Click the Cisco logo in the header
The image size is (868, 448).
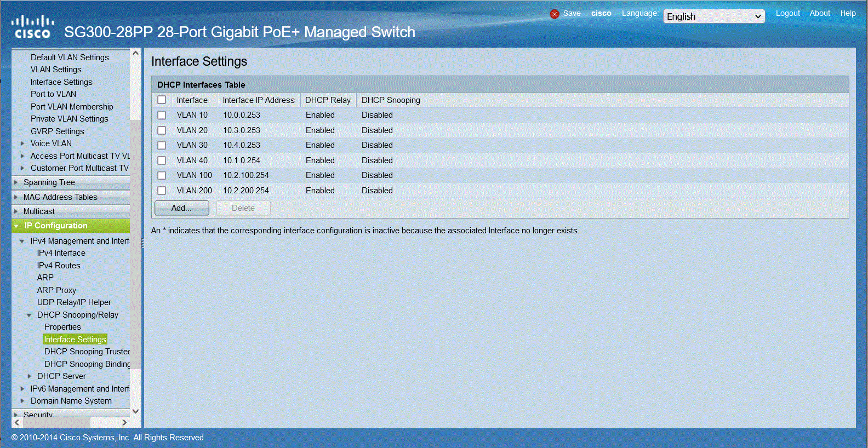(33, 27)
